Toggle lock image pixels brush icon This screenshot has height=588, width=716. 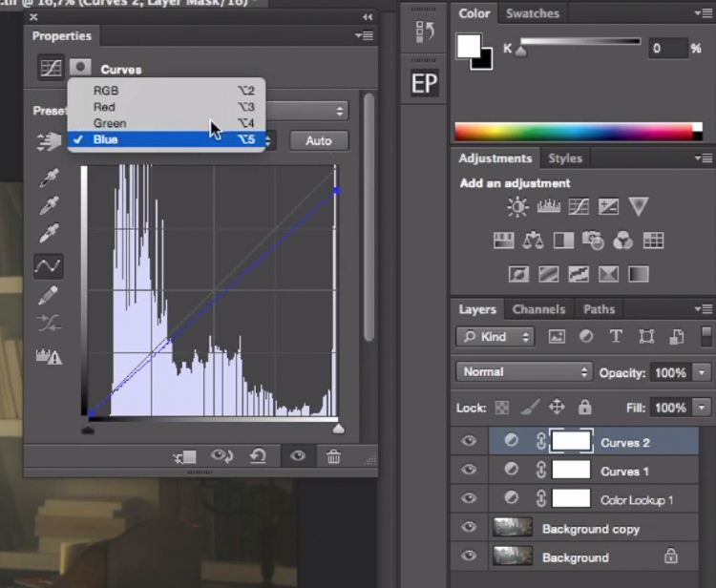(x=530, y=407)
